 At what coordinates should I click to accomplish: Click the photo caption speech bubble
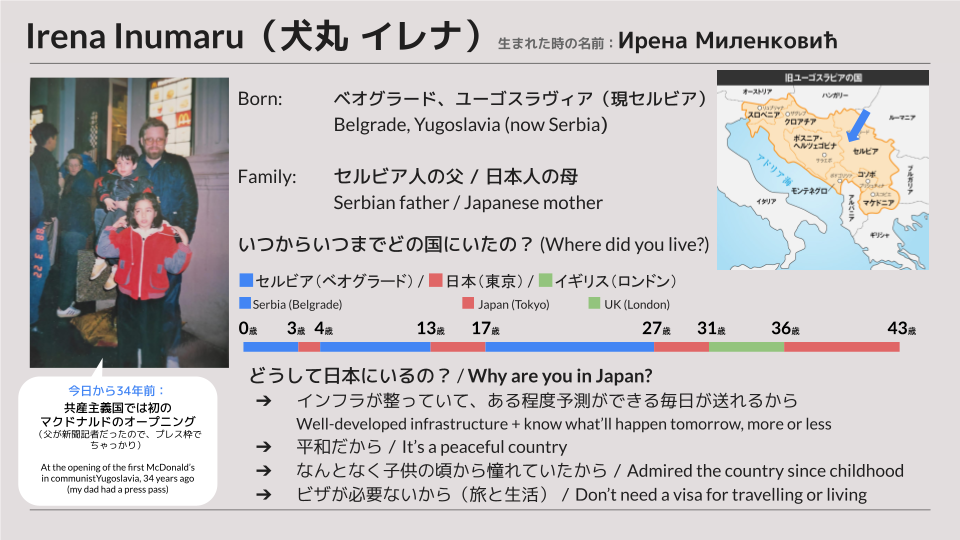[x=118, y=440]
